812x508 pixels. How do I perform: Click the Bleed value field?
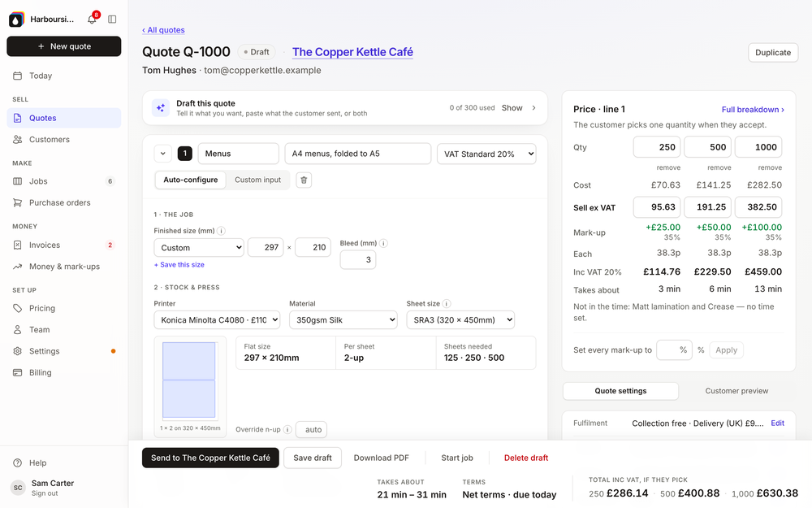pyautogui.click(x=358, y=260)
